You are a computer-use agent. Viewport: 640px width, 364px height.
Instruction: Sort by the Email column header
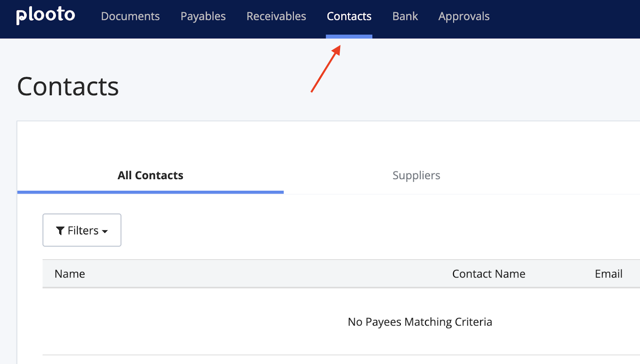608,274
